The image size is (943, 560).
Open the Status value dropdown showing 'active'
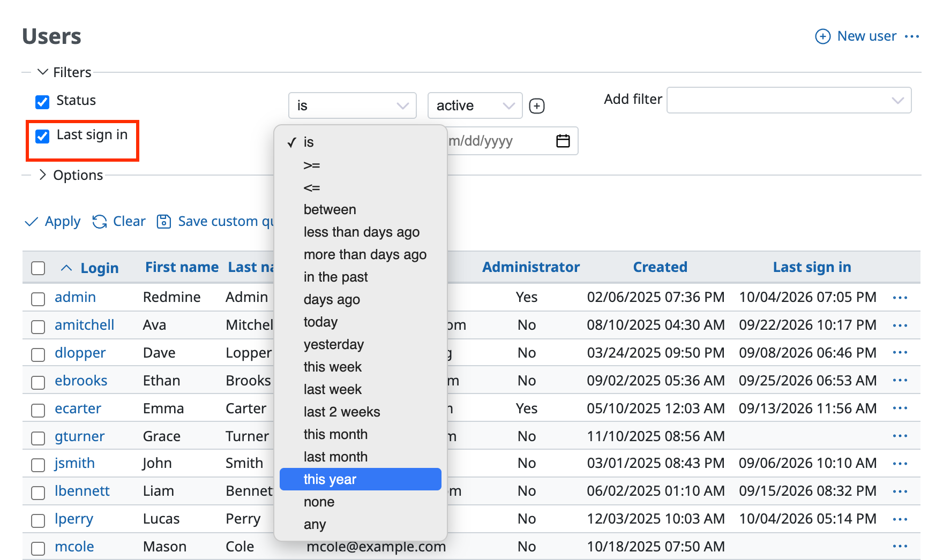pos(475,105)
